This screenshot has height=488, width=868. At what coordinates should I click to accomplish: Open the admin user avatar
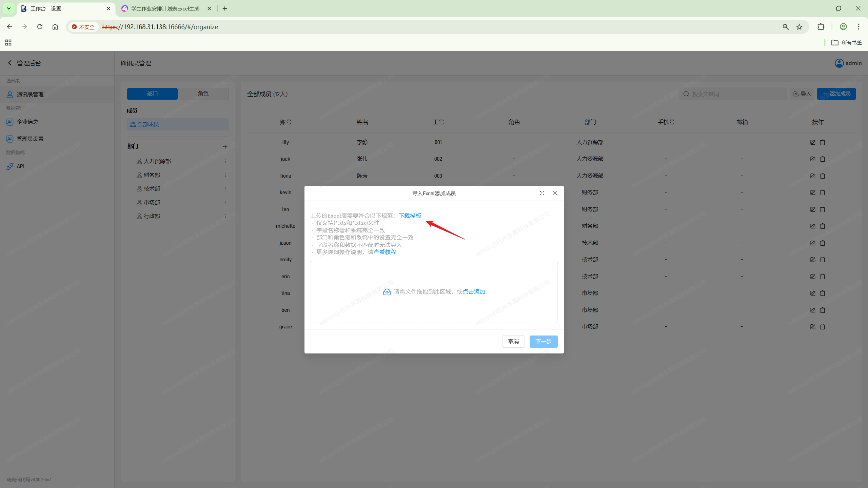click(839, 63)
